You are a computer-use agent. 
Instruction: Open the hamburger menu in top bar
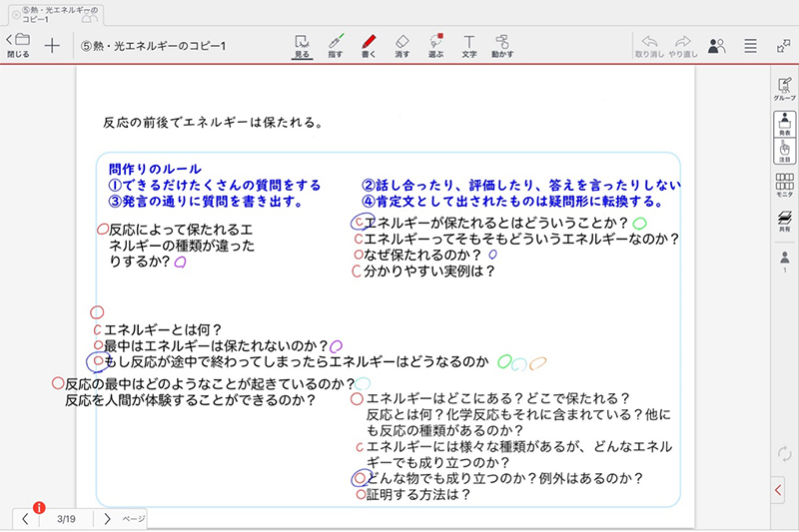point(750,46)
